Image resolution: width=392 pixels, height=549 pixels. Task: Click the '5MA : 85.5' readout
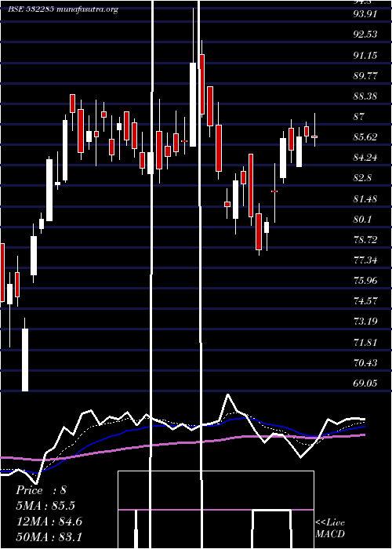[45, 506]
